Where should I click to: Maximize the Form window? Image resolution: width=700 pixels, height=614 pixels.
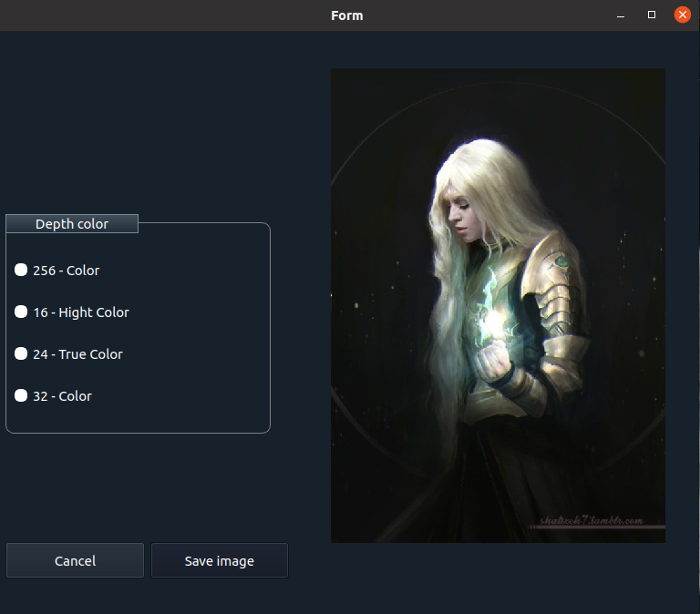652,15
